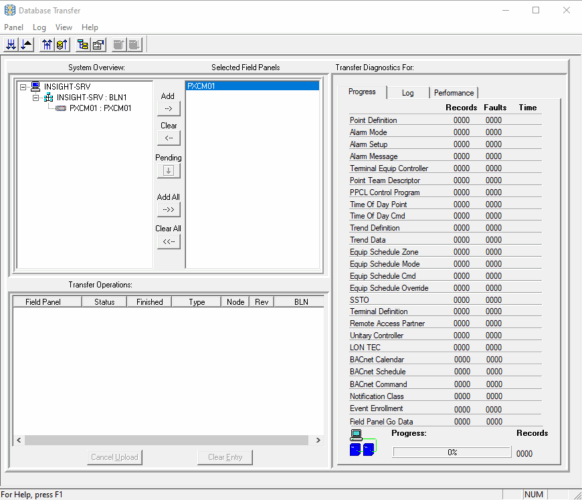
Task: Click the Point Definition row label
Action: 373,120
